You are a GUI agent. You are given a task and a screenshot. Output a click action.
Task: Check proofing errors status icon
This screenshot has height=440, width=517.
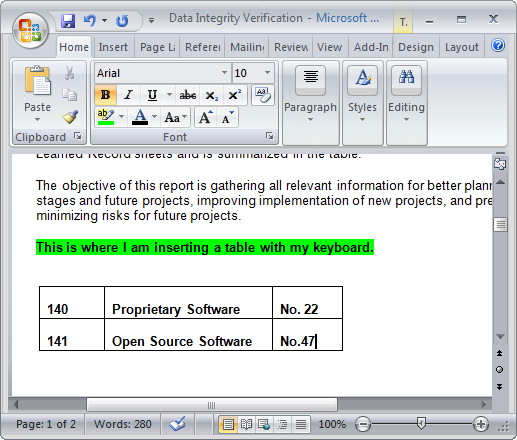177,424
